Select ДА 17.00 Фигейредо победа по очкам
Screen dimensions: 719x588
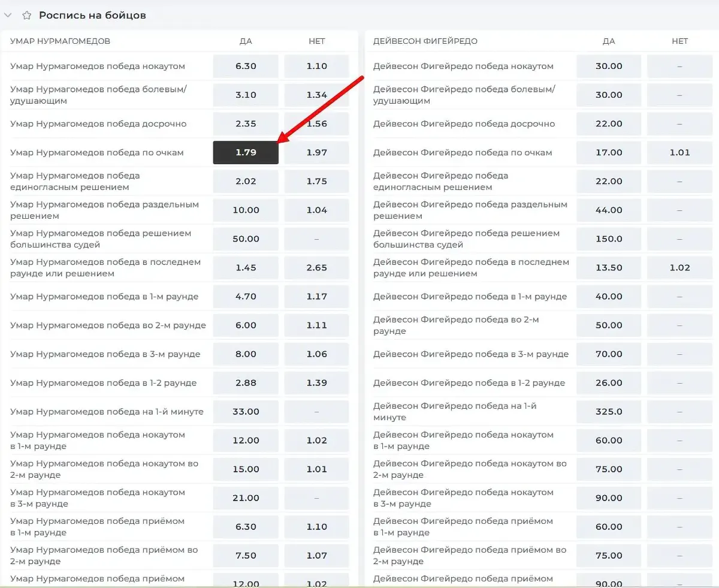(x=609, y=152)
